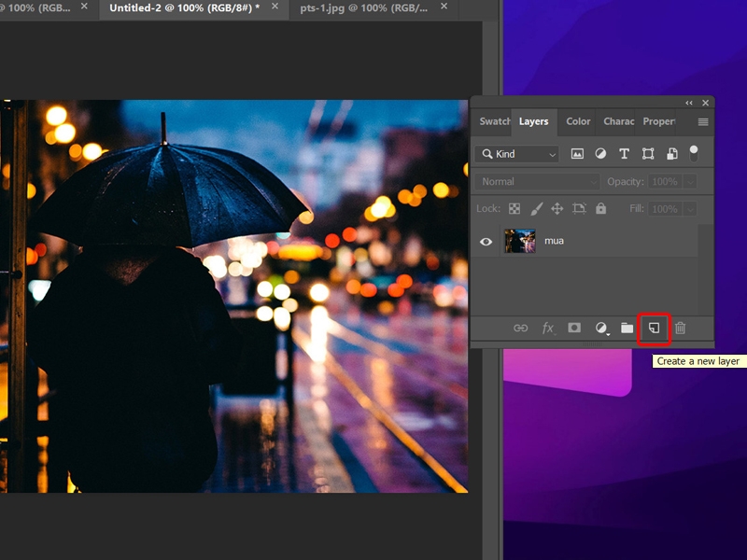Enable the Lock position toggle

pos(557,208)
